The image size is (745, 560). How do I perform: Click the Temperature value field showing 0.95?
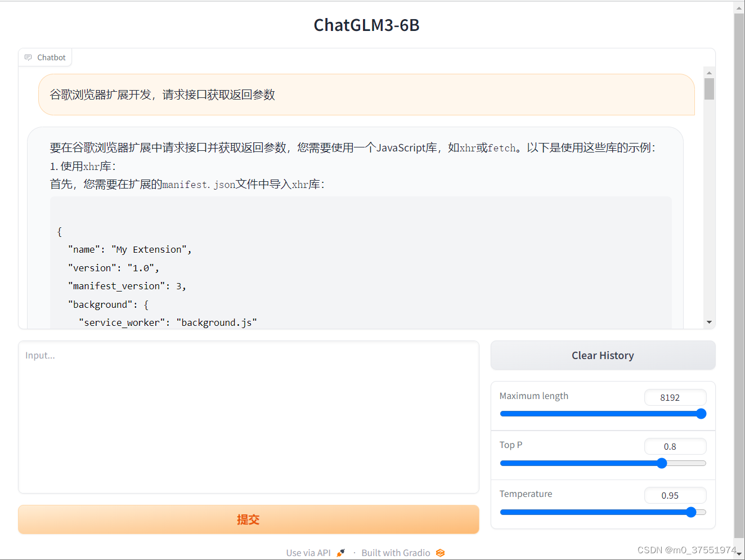tap(675, 495)
